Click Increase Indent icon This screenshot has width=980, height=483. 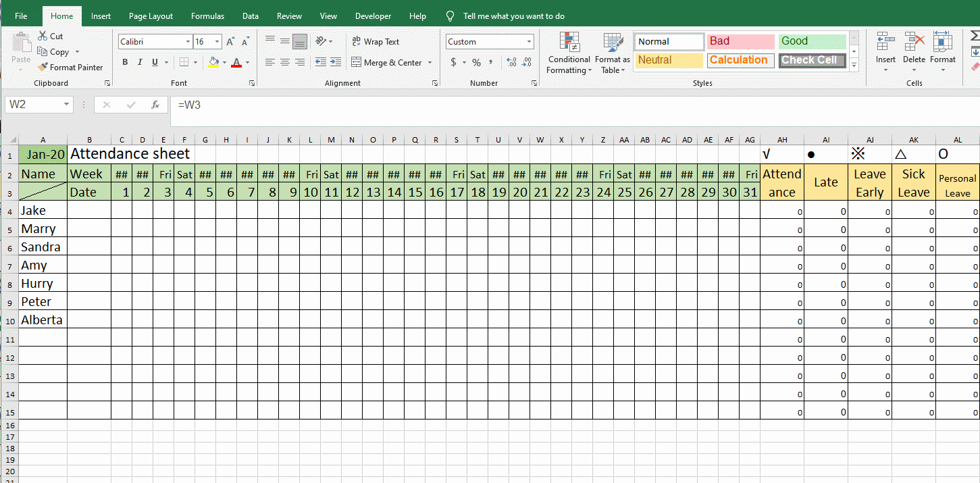pyautogui.click(x=336, y=62)
